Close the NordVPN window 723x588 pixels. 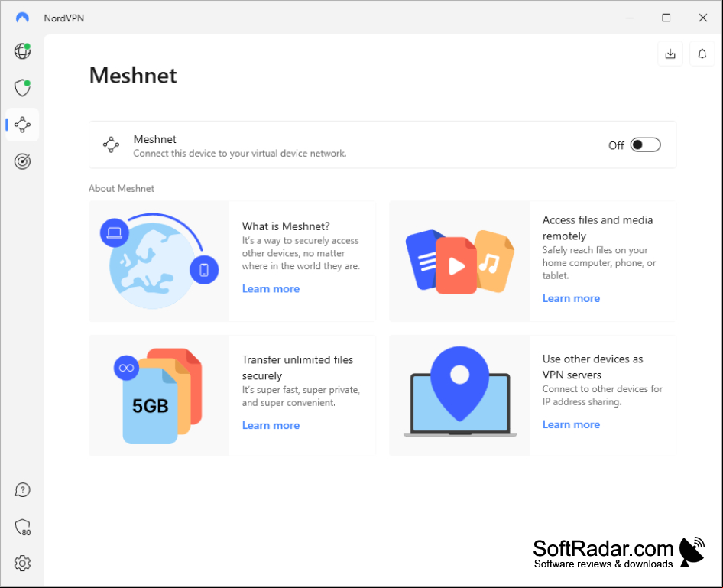702,18
